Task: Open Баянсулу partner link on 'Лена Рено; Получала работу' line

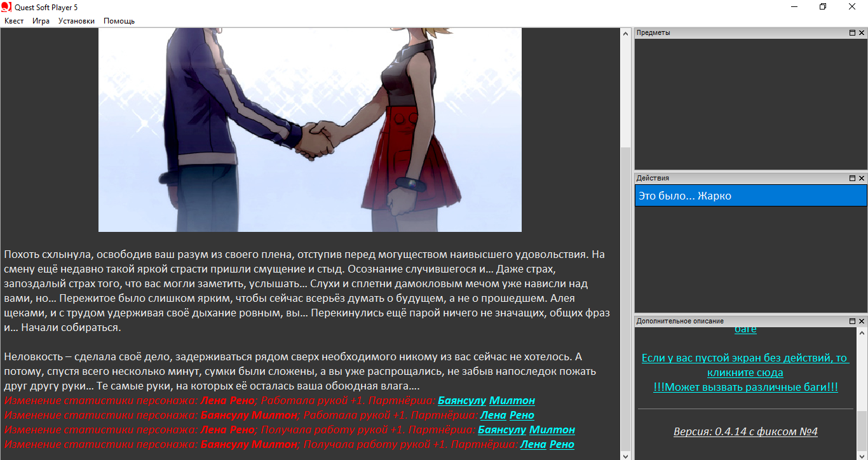Action: click(502, 430)
